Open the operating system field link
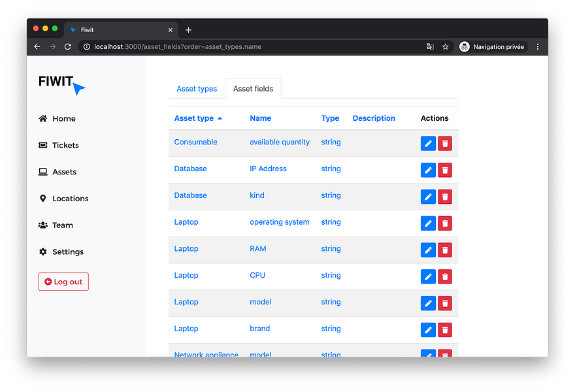 [x=280, y=222]
